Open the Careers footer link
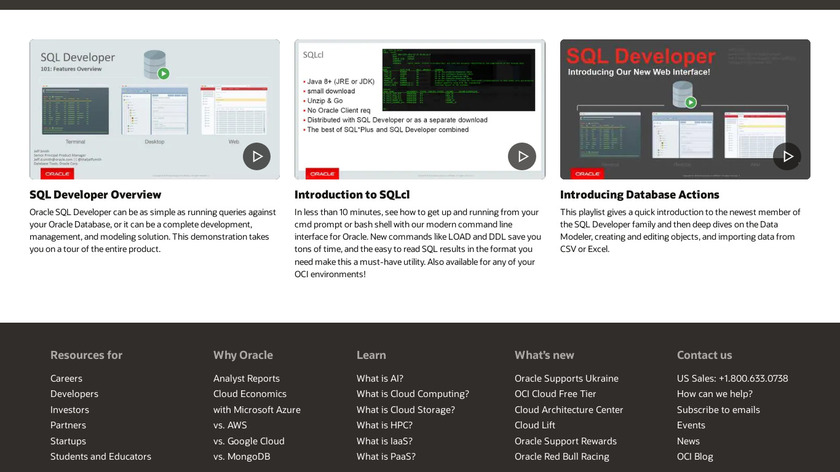The height and width of the screenshot is (472, 840). point(66,378)
